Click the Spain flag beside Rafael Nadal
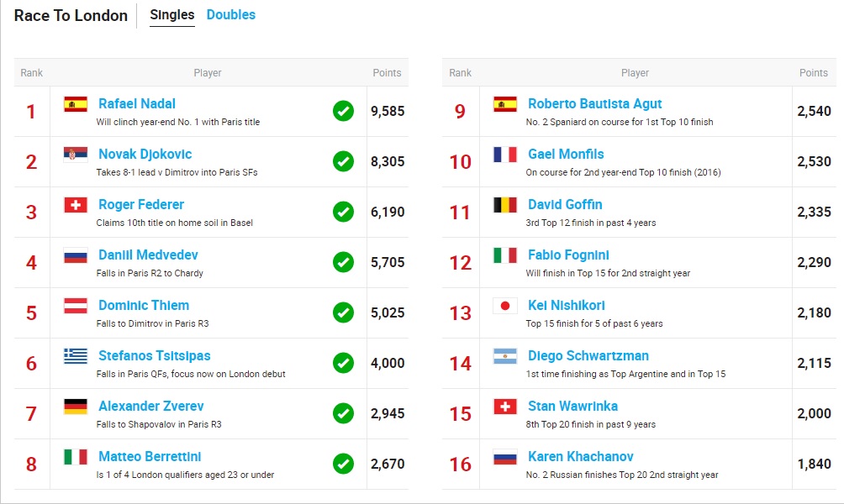844x504 pixels. (76, 104)
